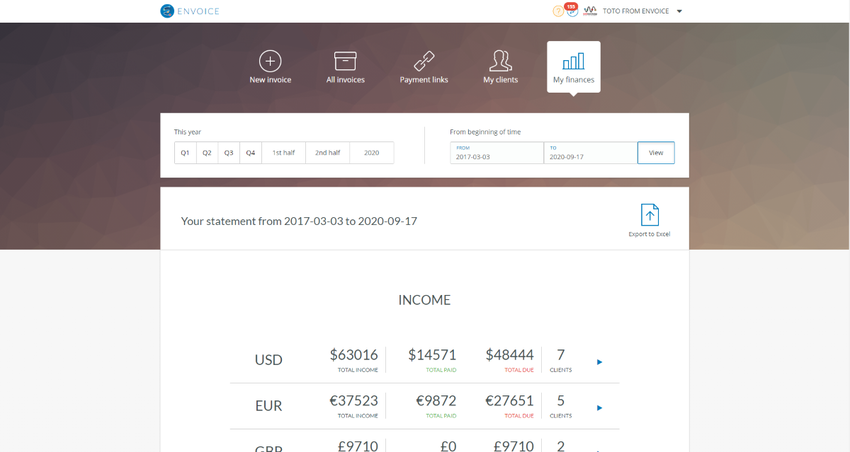This screenshot has height=452, width=850.
Task: Click the This year label
Action: [187, 132]
